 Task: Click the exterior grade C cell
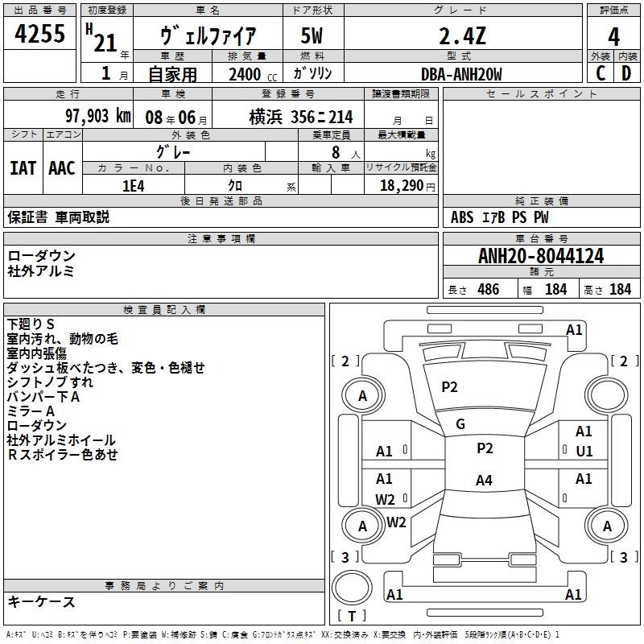point(601,73)
